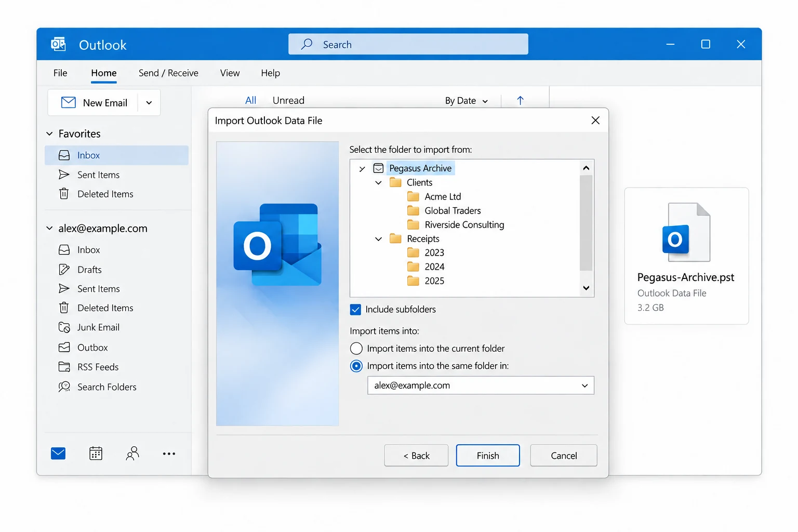The width and height of the screenshot is (798, 532).
Task: Open the Calendar icon in bottom navigation
Action: [x=96, y=454]
